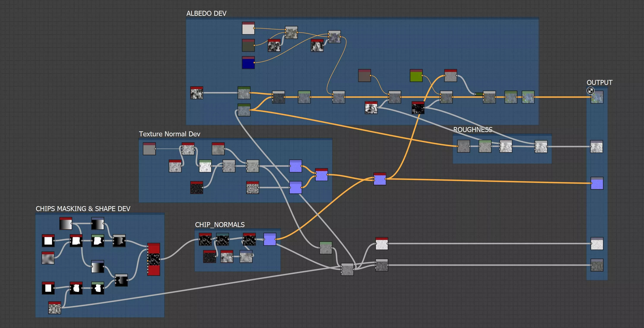
Task: Select the noise node at the bottom-left of the chips frame
Action: point(54,308)
